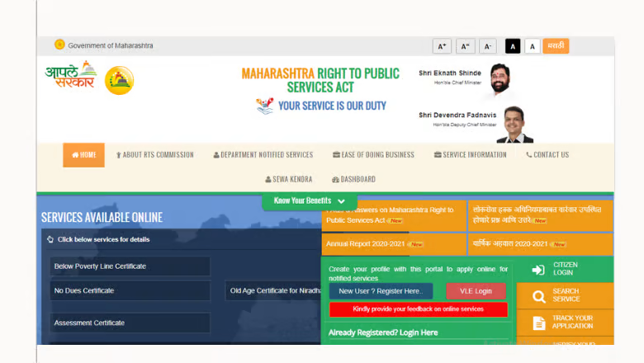644x363 pixels.
Task: Increase font size with A+ button
Action: pyautogui.click(x=442, y=46)
